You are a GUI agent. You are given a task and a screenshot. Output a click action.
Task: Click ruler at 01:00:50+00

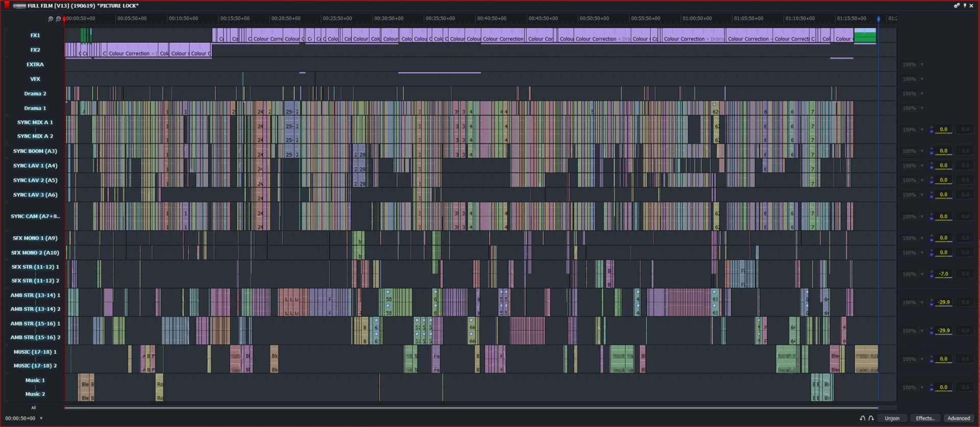(x=697, y=18)
